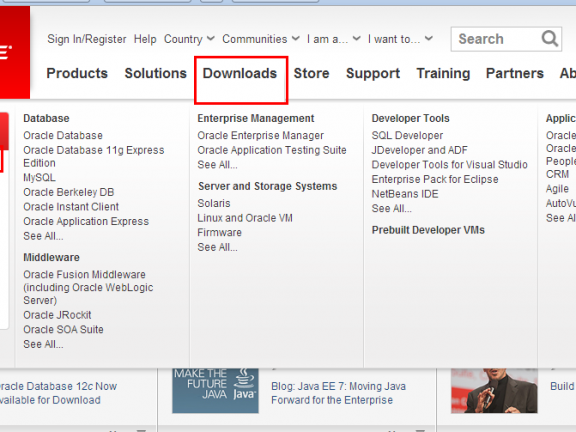This screenshot has width=576, height=432.
Task: Open NetBeans IDE link
Action: (x=405, y=194)
